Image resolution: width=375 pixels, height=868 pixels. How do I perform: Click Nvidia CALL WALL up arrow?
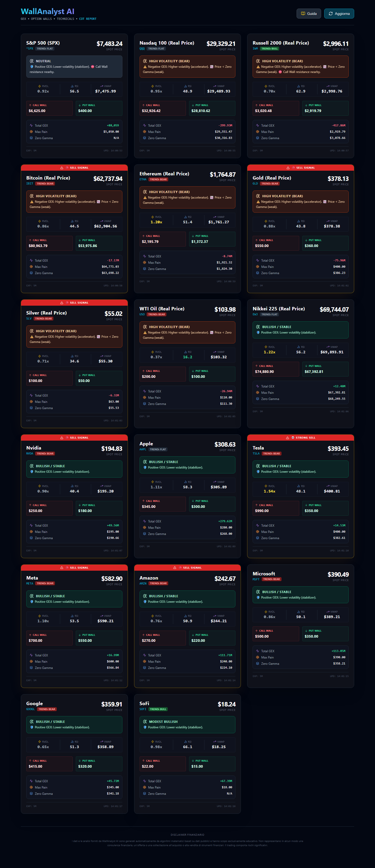pos(30,505)
